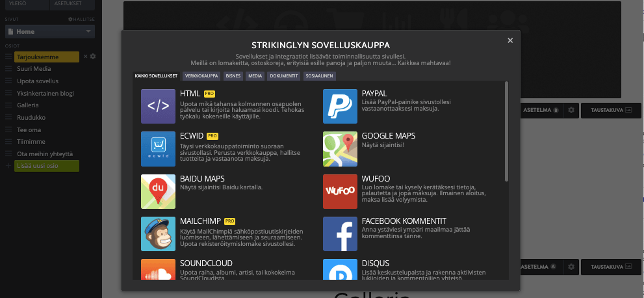Go to Galleria section in sidebar

[x=28, y=105]
